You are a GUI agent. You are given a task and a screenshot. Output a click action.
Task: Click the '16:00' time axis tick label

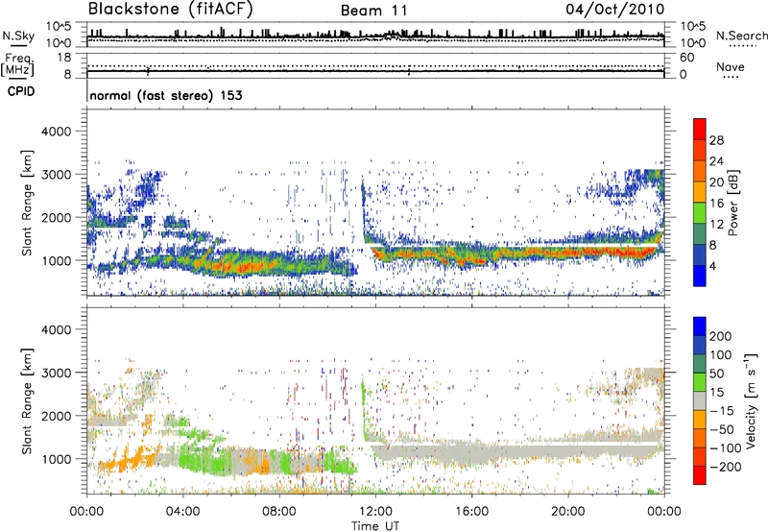(471, 512)
